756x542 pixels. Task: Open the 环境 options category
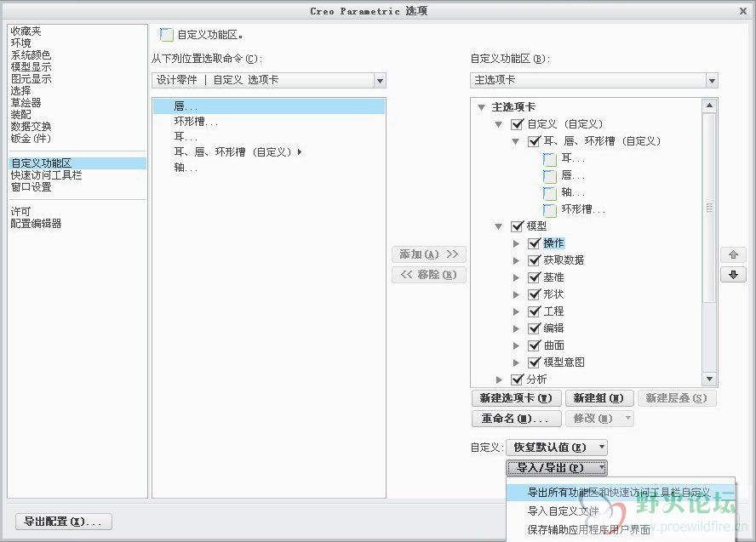click(x=20, y=43)
